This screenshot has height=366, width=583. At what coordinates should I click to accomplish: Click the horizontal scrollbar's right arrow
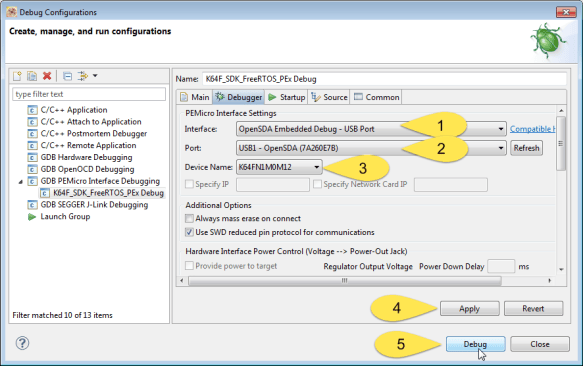click(x=549, y=280)
